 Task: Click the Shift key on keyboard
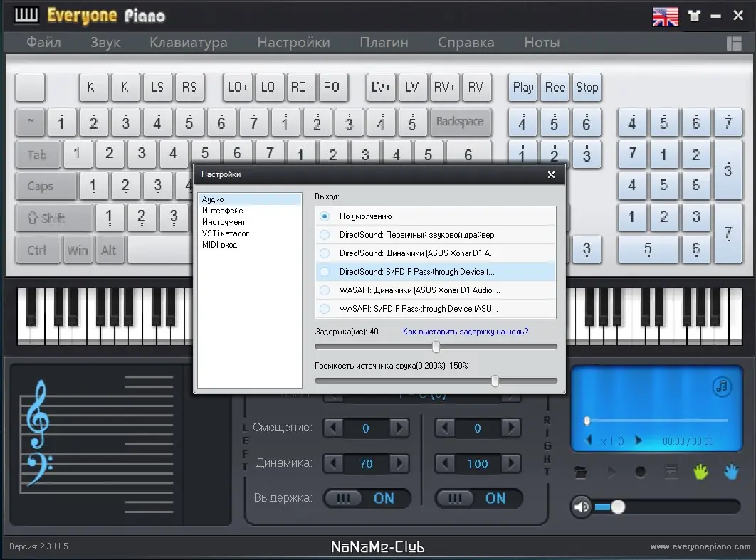coord(53,218)
